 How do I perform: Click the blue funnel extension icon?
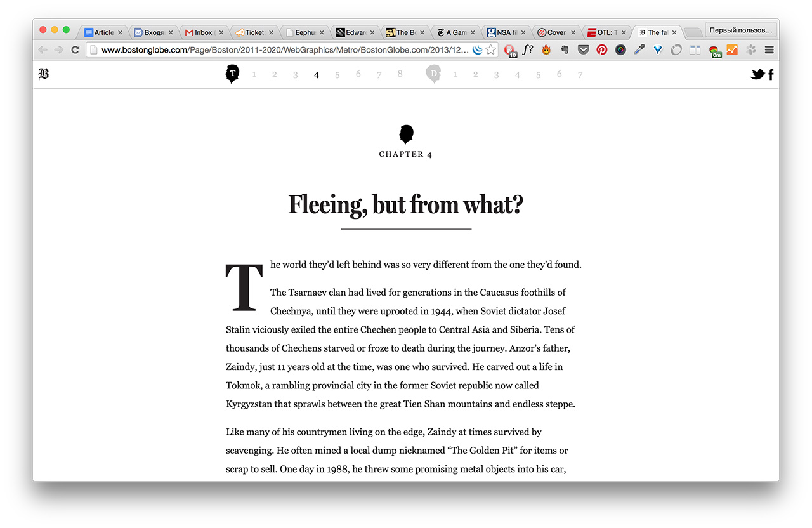click(x=658, y=49)
